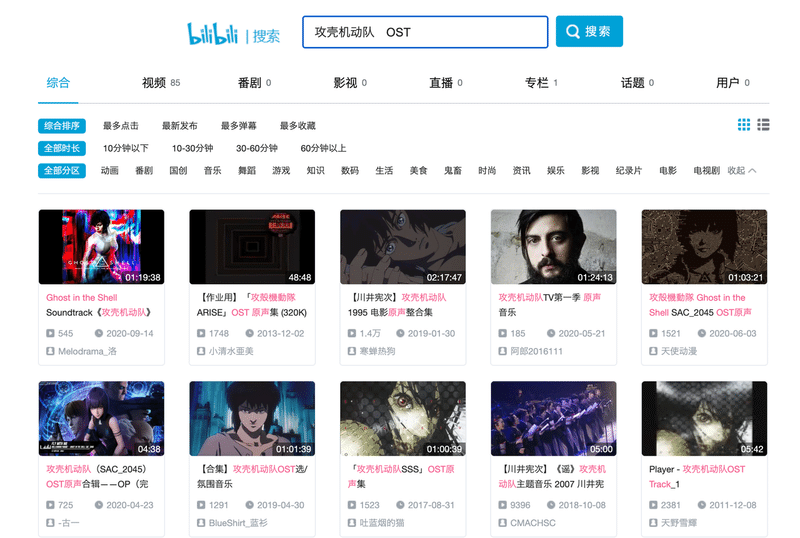The height and width of the screenshot is (538, 800).
Task: Open the 01:19:38 Ghost in the Shell thumbnail
Action: point(102,247)
